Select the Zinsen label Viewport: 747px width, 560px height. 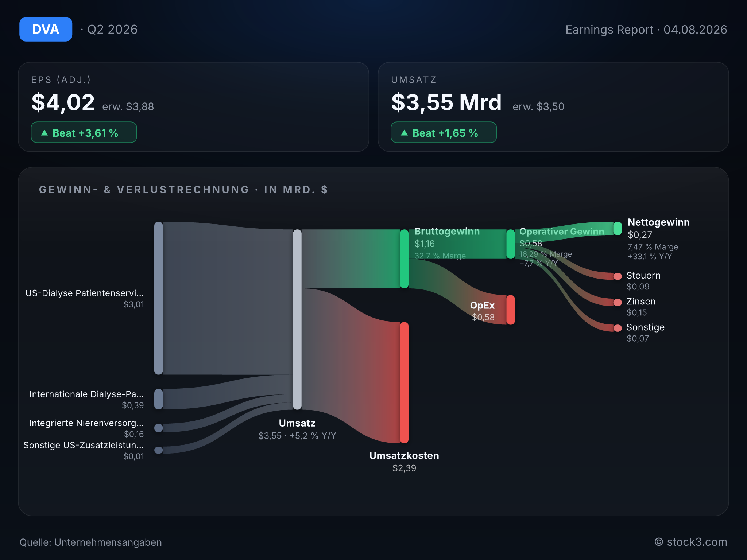coord(641,302)
